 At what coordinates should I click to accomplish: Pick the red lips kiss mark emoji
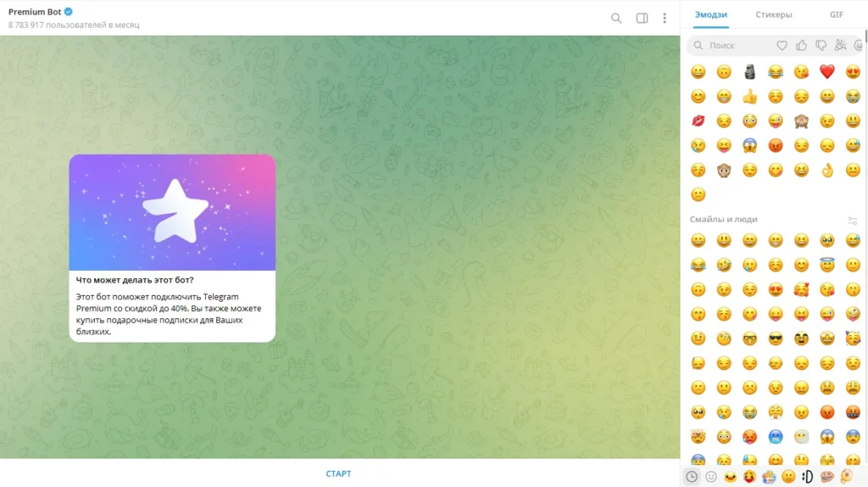(698, 120)
